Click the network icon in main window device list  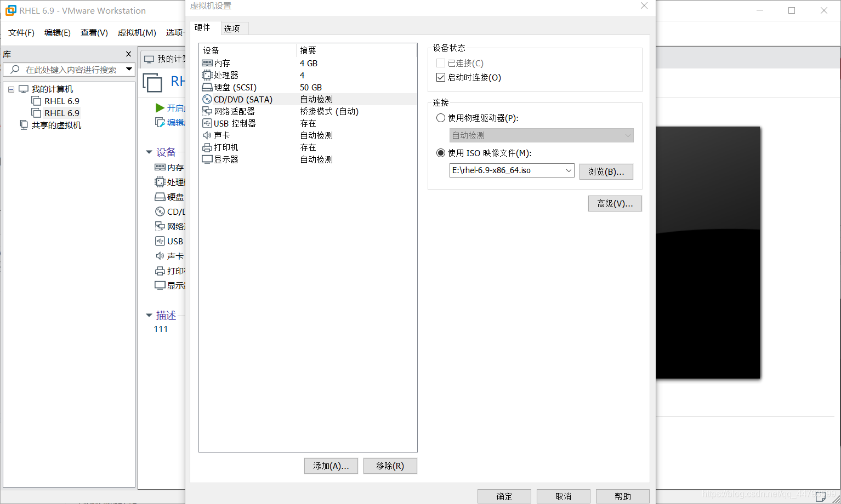160,226
